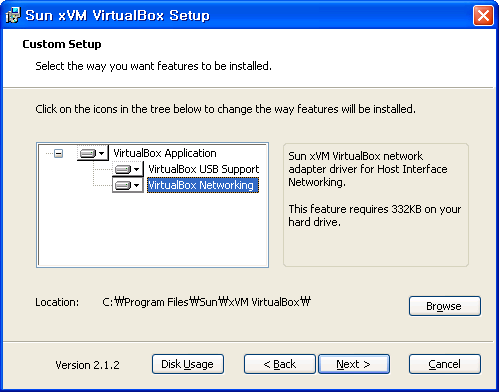This screenshot has height=392, width=499.
Task: Click the installer icon in the title bar
Action: [x=13, y=15]
